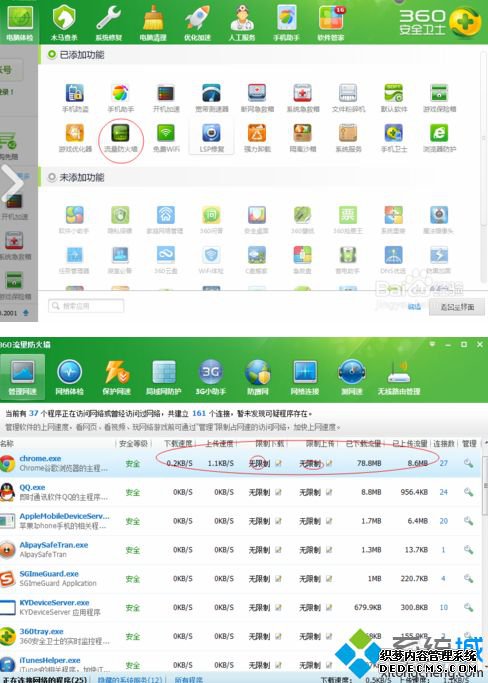The width and height of the screenshot is (488, 683).
Task: Switch to 电脑体检 tab
Action: [x=20, y=23]
